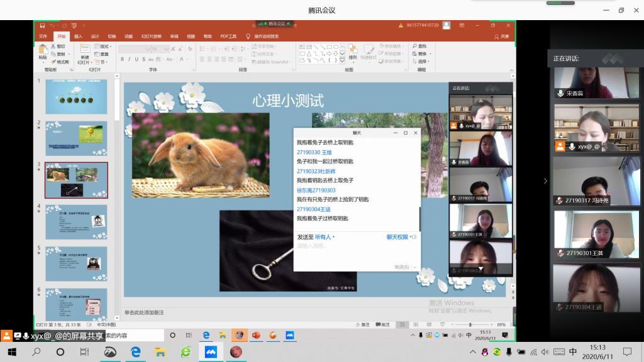Open slide 5 thumbnail in the slide panel

(76, 264)
